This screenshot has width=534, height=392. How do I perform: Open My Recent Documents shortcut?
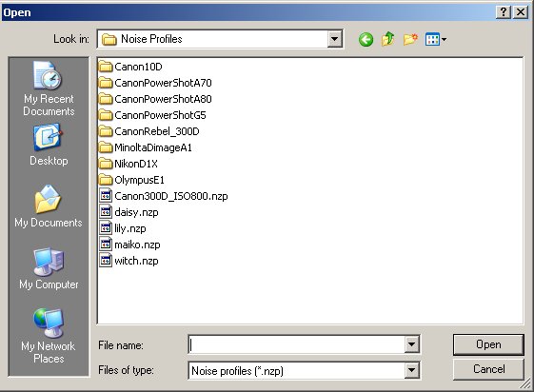point(49,88)
